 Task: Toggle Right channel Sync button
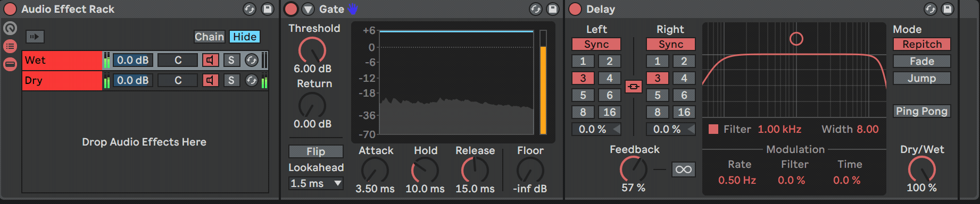tap(671, 44)
